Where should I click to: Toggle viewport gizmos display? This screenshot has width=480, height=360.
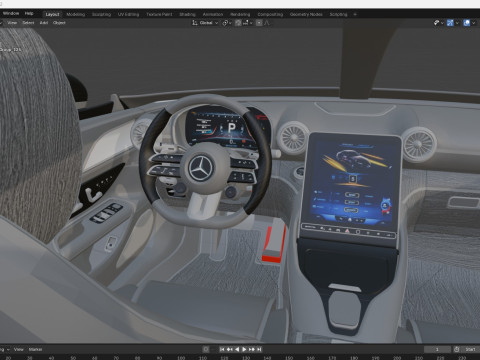[450, 23]
